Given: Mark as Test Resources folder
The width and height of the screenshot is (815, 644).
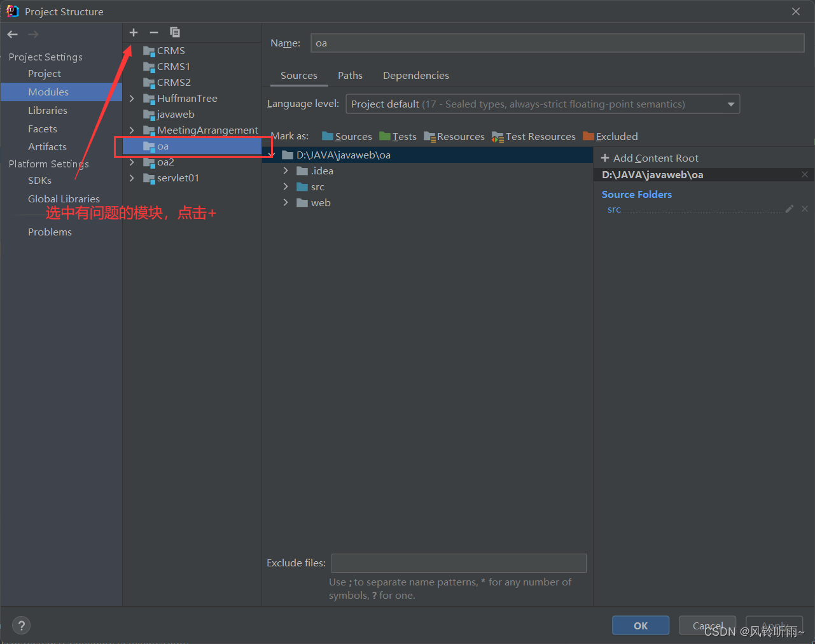Looking at the screenshot, I should pyautogui.click(x=534, y=136).
